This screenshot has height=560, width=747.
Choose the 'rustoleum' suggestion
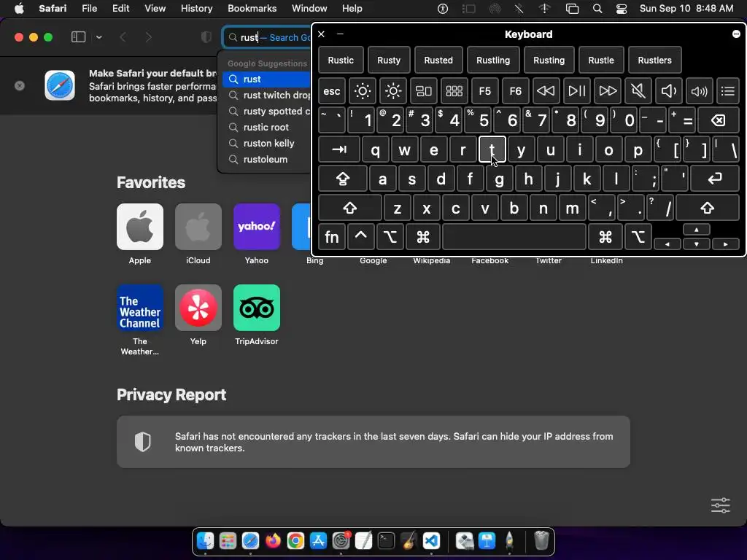point(267,160)
